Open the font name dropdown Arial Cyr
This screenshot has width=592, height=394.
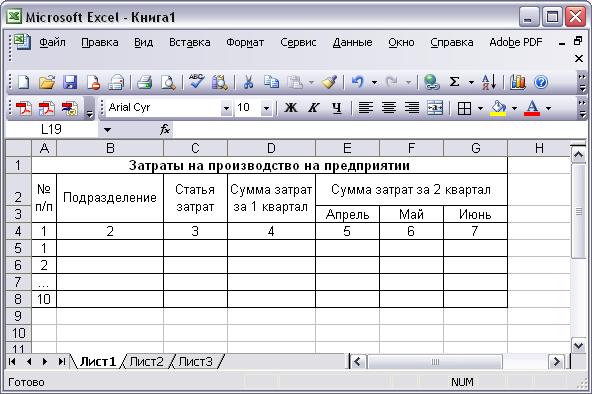226,109
